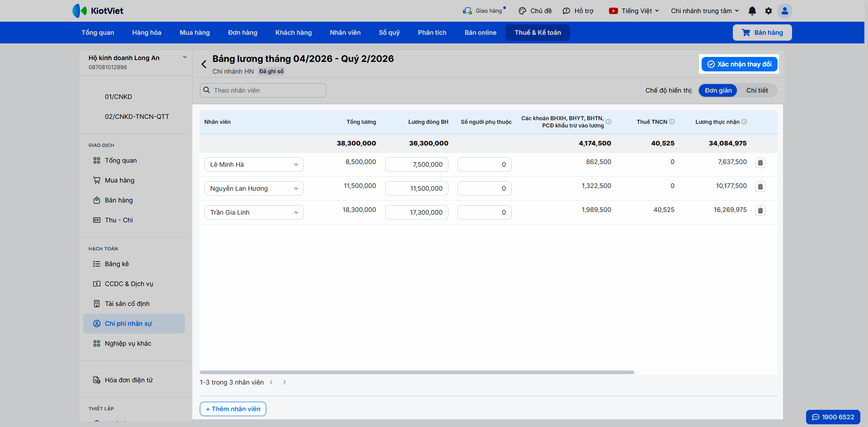Delete Trần Gia Linh's payroll row
Screen dimensions: 868x427
760,211
